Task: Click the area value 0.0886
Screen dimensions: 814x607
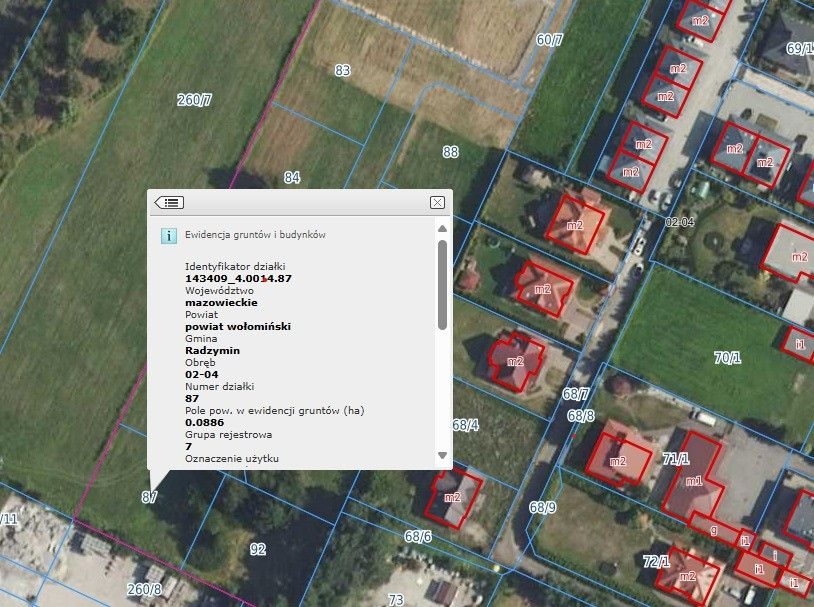Action: pyautogui.click(x=205, y=422)
